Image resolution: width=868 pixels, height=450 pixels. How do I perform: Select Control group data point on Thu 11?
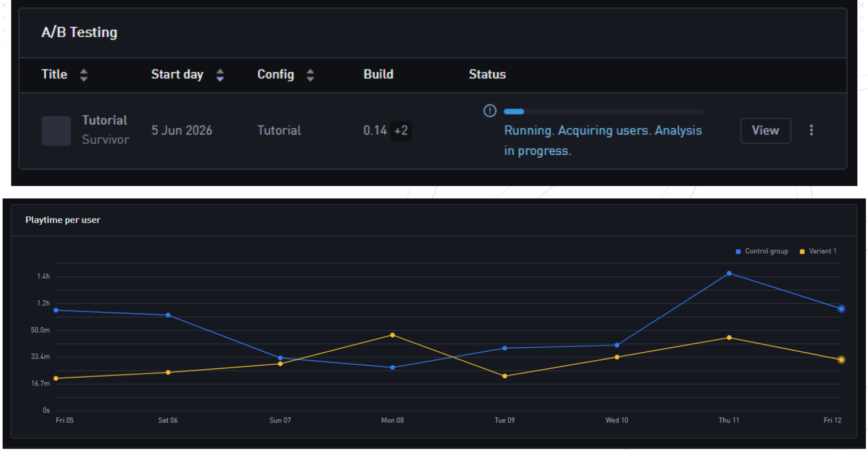[x=729, y=273]
